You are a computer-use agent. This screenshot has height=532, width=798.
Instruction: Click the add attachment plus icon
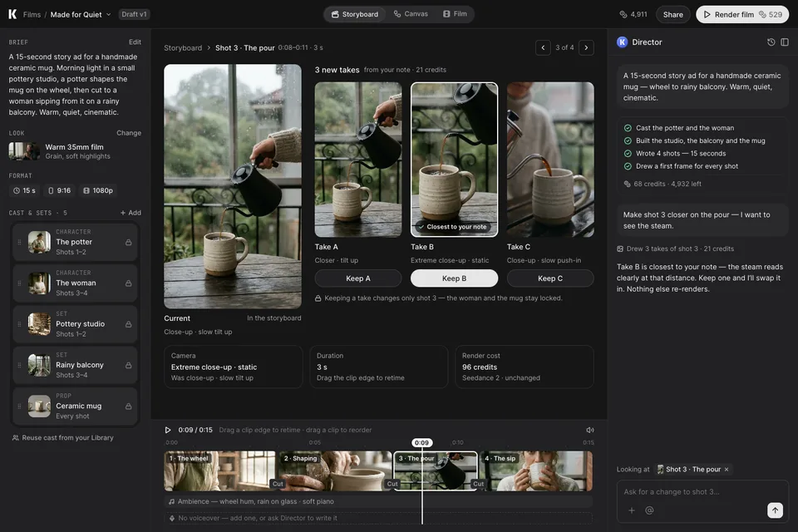coord(632,510)
